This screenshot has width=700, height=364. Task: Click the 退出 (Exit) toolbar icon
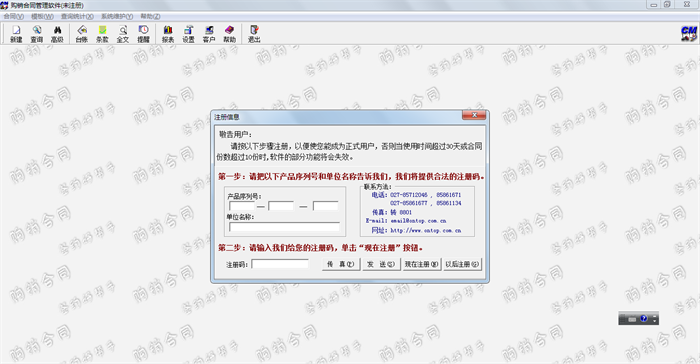[x=254, y=33]
